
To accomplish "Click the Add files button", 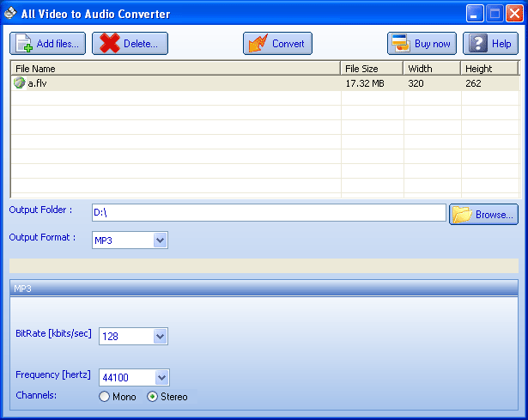I will click(x=47, y=44).
